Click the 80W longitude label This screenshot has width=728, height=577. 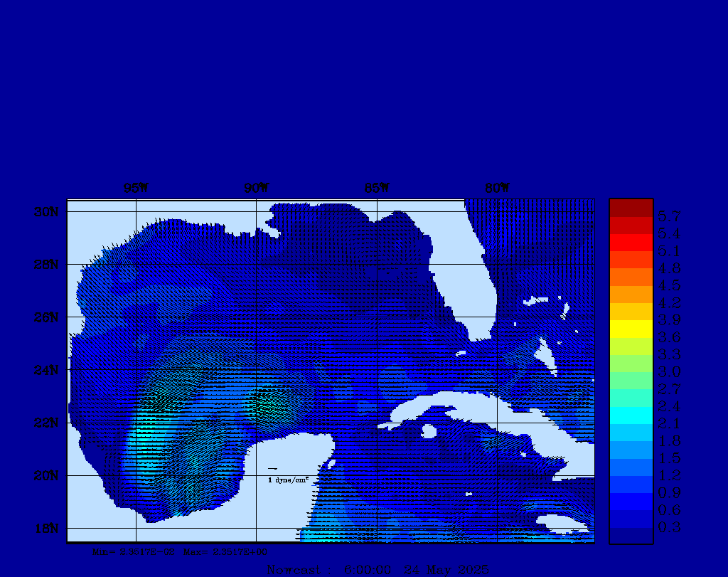click(x=497, y=189)
